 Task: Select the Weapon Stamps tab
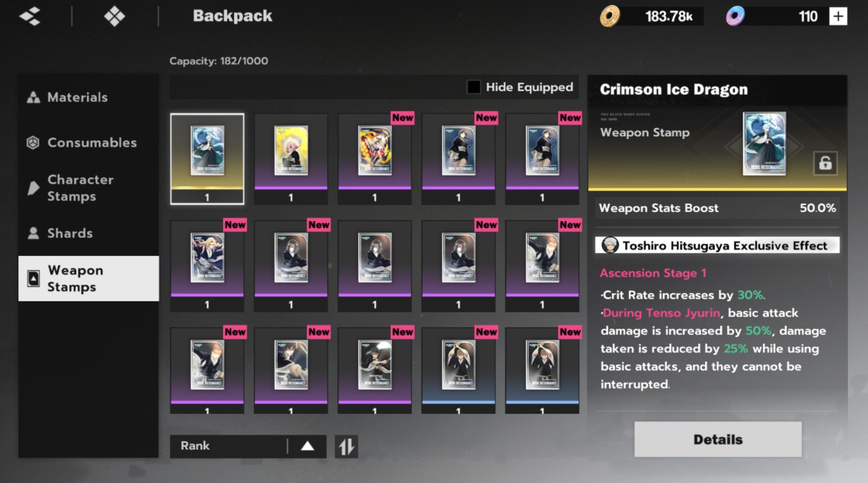pyautogui.click(x=88, y=278)
